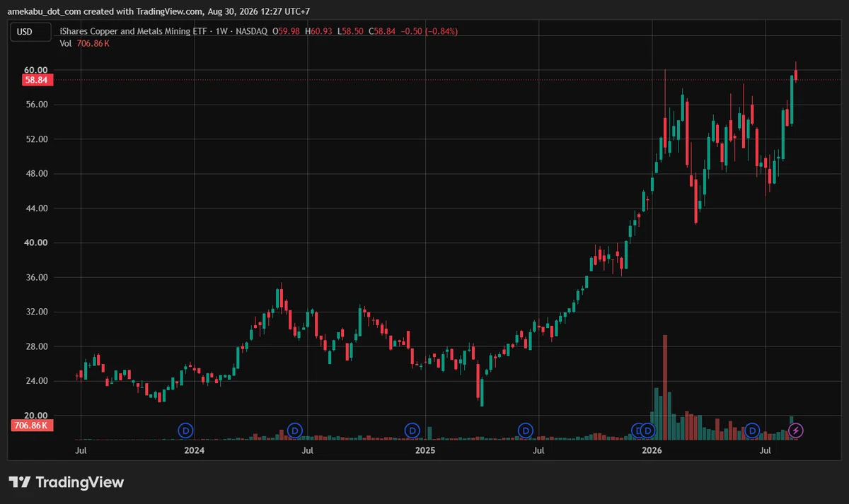Click the D marker above Jul after 2024

tap(295, 430)
